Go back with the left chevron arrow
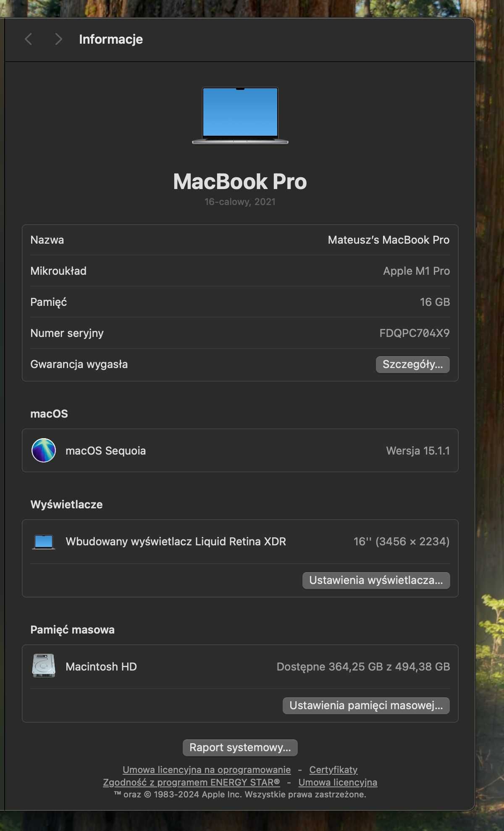 pos(29,39)
